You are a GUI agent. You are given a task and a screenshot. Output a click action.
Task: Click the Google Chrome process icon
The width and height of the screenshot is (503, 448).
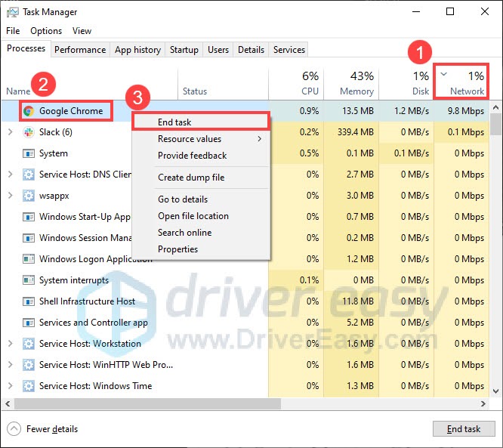[29, 111]
